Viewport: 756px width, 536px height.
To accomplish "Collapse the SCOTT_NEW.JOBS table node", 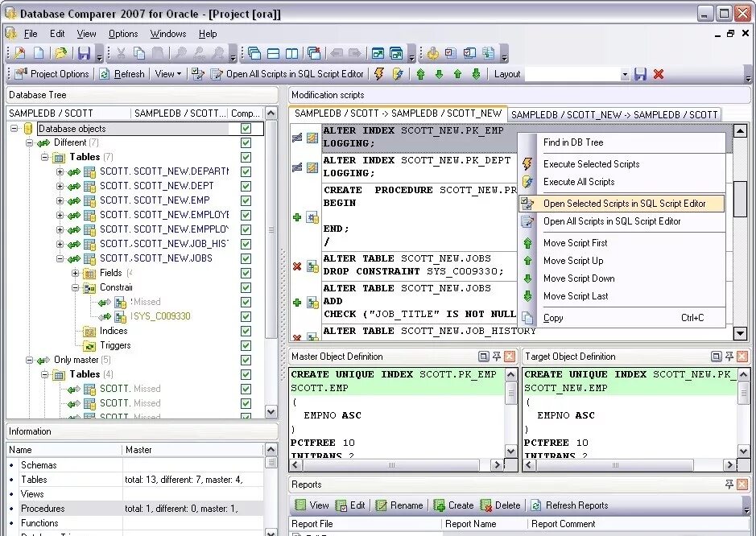I will 60,259.
